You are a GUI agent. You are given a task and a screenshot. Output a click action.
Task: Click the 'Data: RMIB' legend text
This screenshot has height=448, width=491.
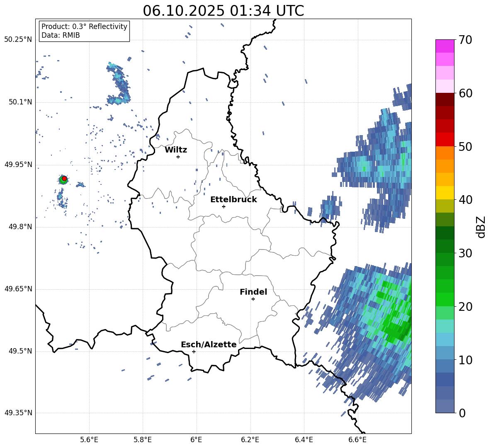click(61, 35)
